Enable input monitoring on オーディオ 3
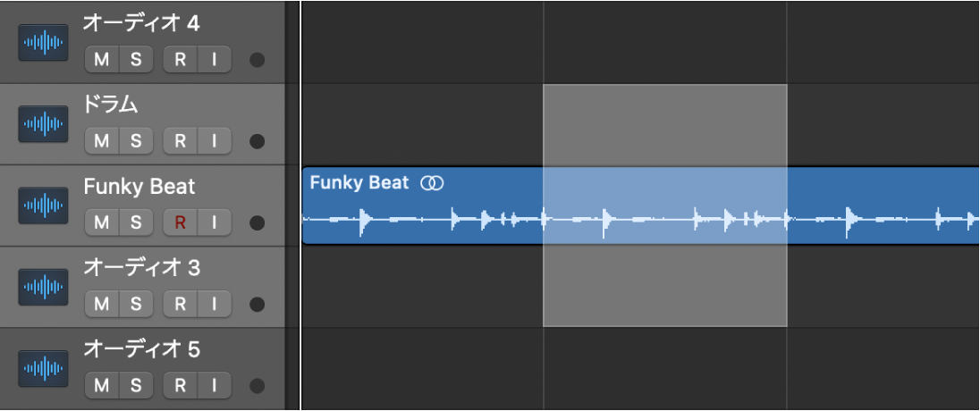 (214, 304)
